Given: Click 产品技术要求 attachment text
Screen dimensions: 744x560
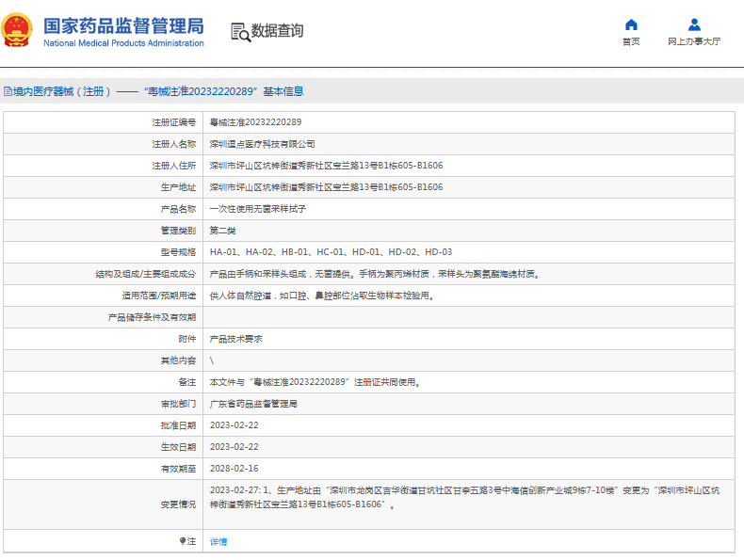Looking at the screenshot, I should coord(235,339).
